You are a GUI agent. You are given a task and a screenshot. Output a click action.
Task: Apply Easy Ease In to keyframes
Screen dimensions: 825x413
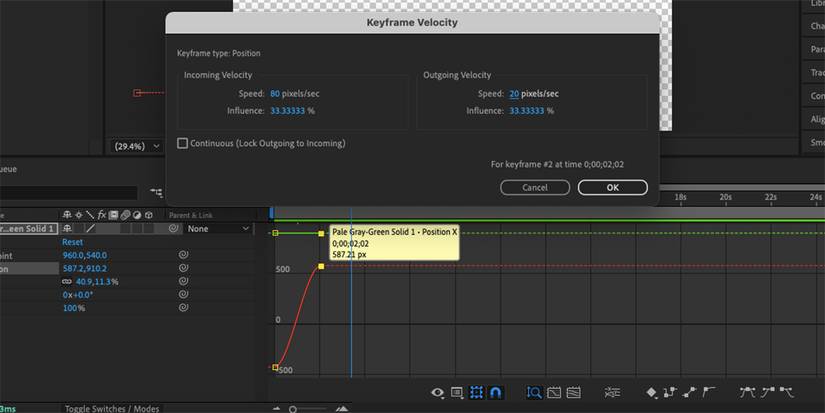pos(768,392)
